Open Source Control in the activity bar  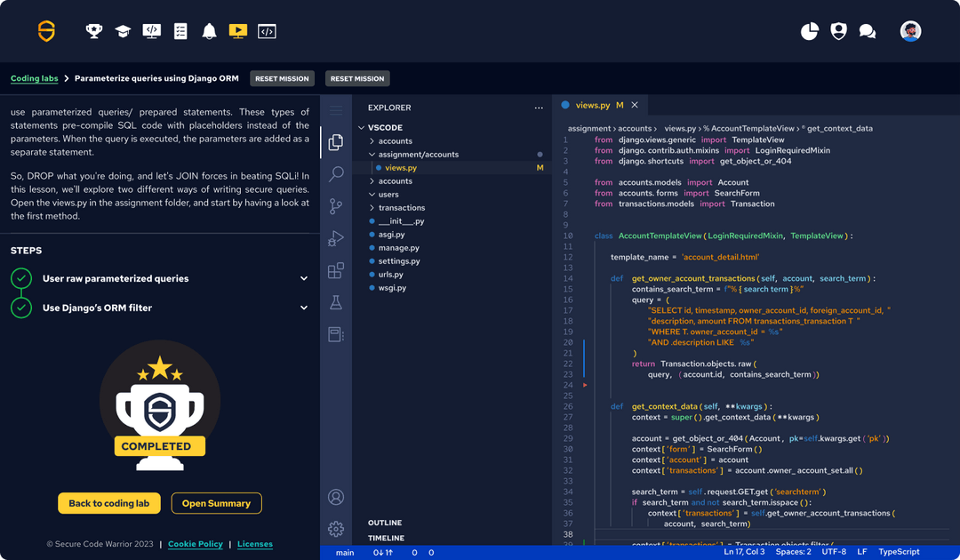[x=336, y=206]
